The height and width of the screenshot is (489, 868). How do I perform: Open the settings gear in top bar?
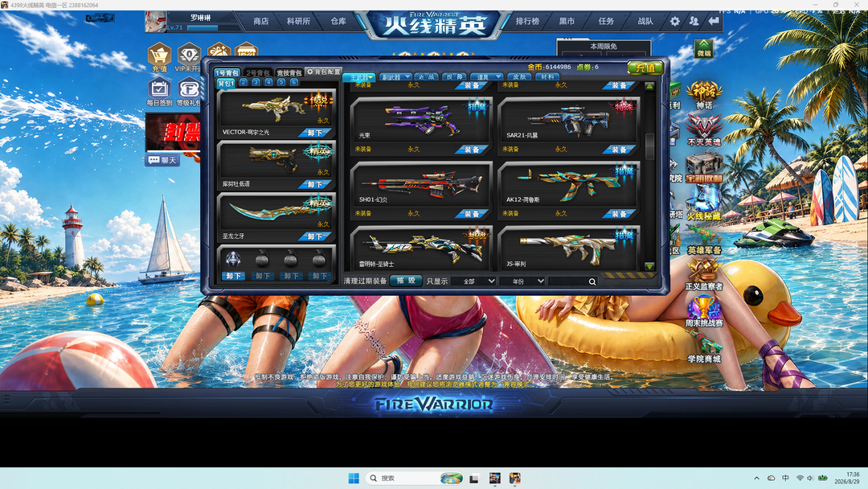click(674, 21)
